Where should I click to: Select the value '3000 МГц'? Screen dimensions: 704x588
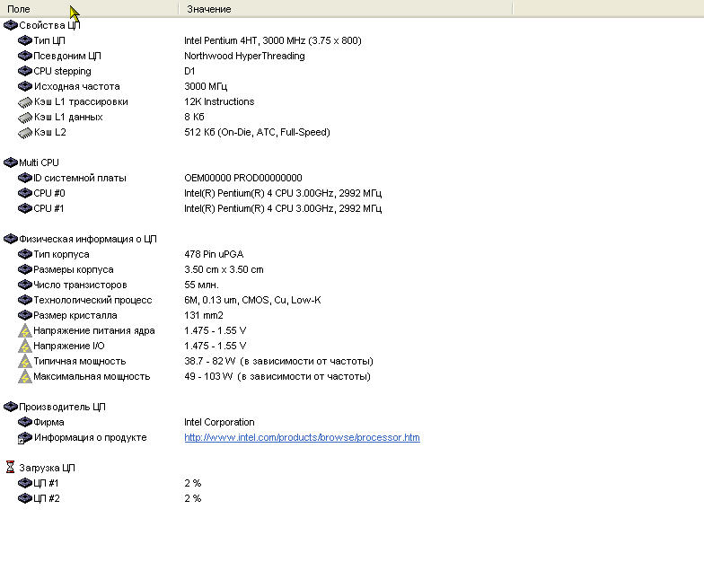tap(206, 86)
